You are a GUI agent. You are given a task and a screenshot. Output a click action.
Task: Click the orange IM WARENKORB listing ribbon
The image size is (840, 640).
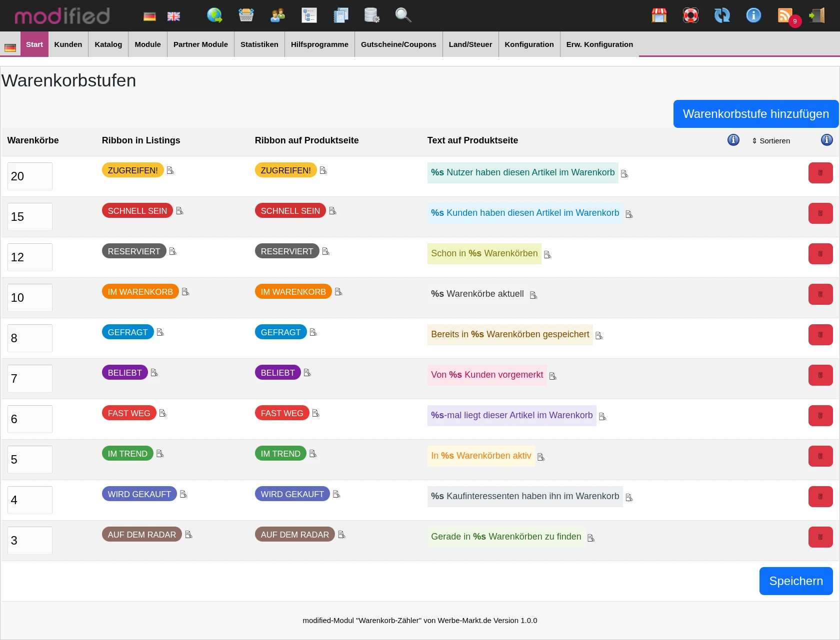coord(140,292)
